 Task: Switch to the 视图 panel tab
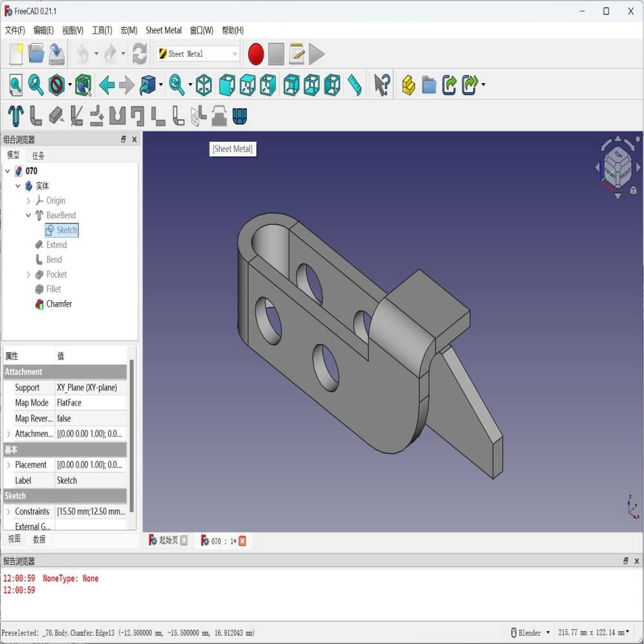[x=14, y=539]
